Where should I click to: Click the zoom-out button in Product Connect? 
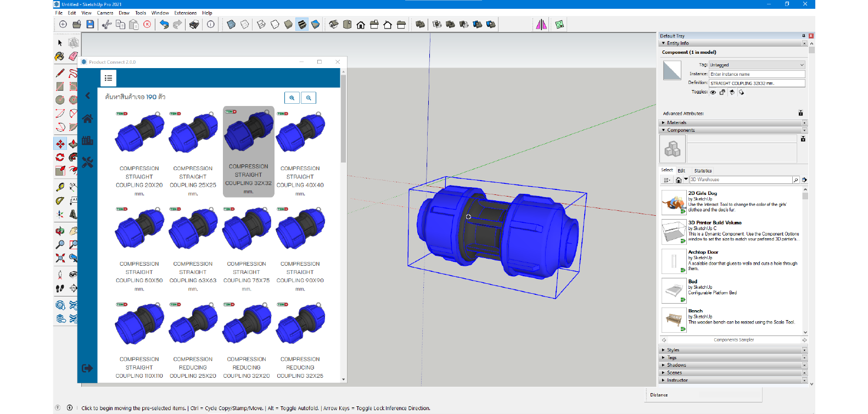pyautogui.click(x=309, y=98)
